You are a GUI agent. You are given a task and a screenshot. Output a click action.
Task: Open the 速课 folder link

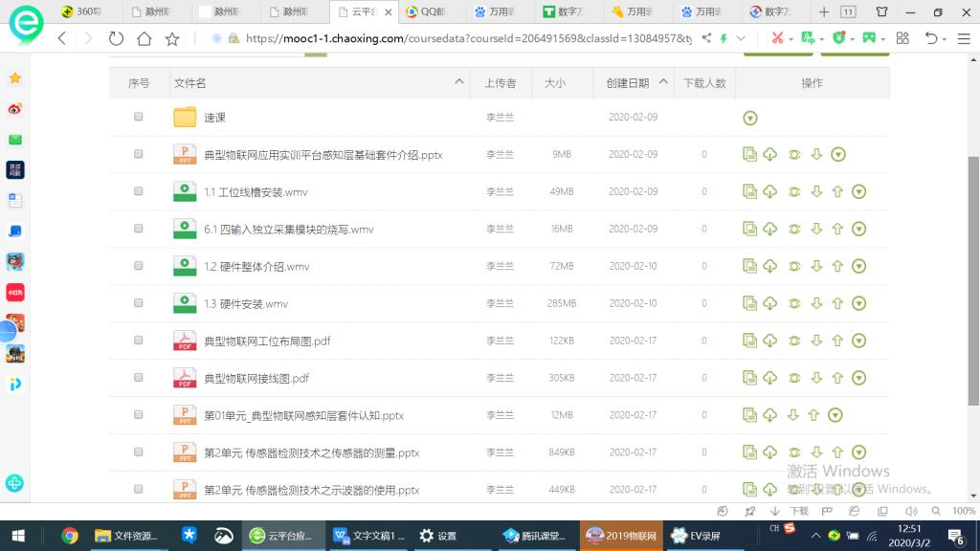pyautogui.click(x=214, y=118)
